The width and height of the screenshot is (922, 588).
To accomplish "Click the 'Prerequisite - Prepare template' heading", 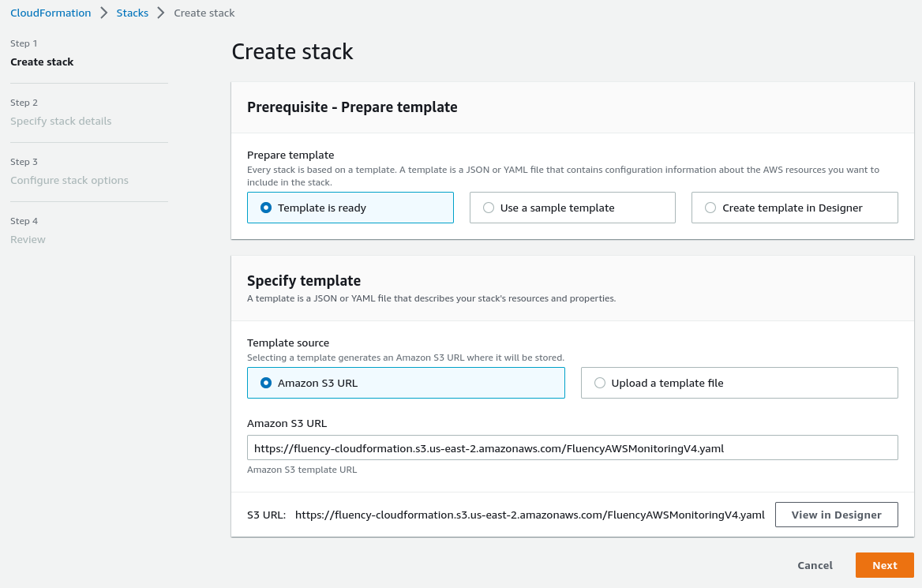I will point(352,107).
